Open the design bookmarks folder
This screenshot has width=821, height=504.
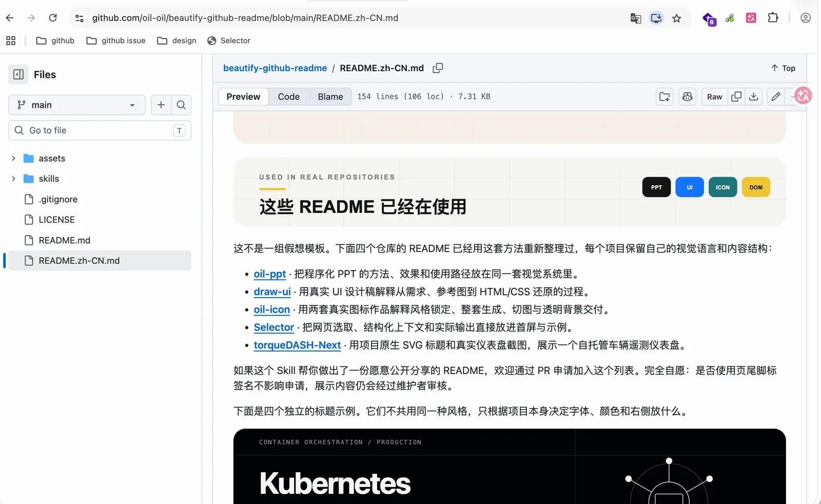coord(177,41)
